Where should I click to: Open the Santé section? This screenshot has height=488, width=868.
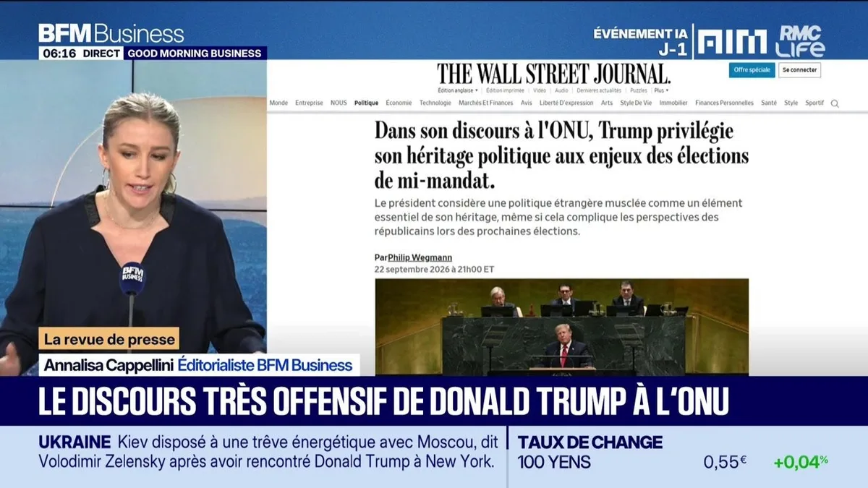(770, 103)
